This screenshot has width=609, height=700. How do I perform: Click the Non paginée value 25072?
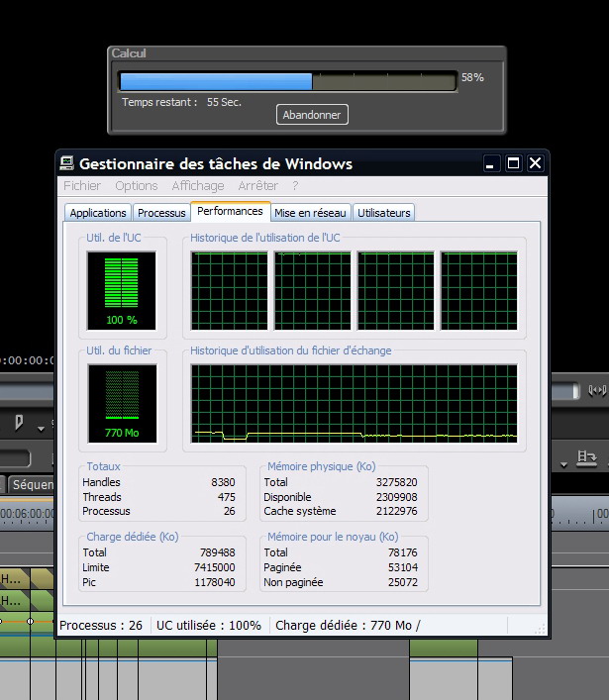coord(403,582)
